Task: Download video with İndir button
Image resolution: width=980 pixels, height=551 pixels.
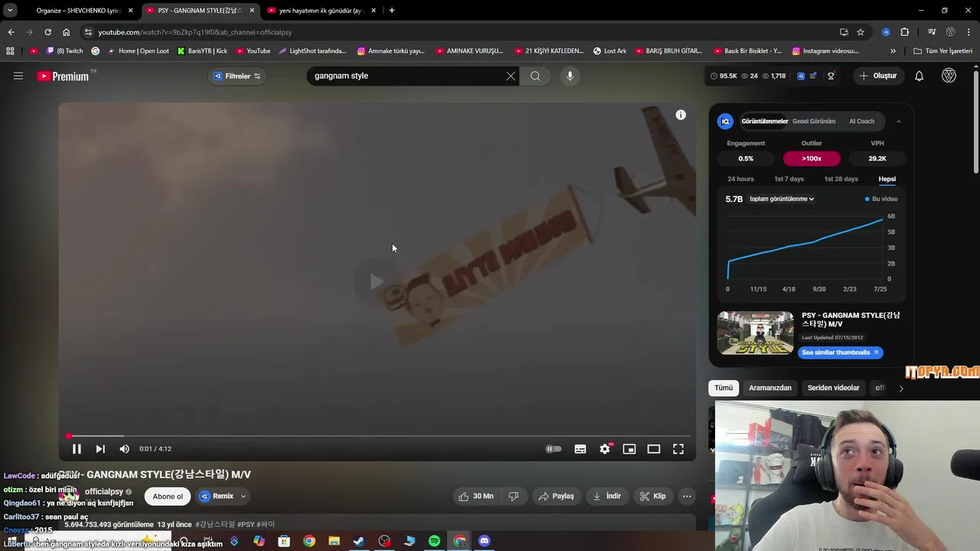Action: click(x=607, y=496)
